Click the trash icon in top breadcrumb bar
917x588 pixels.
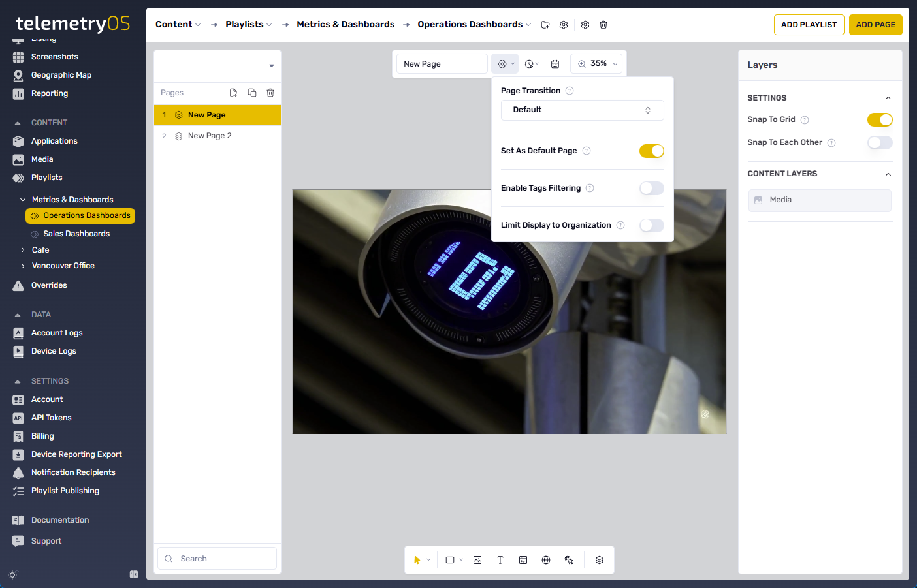tap(603, 25)
